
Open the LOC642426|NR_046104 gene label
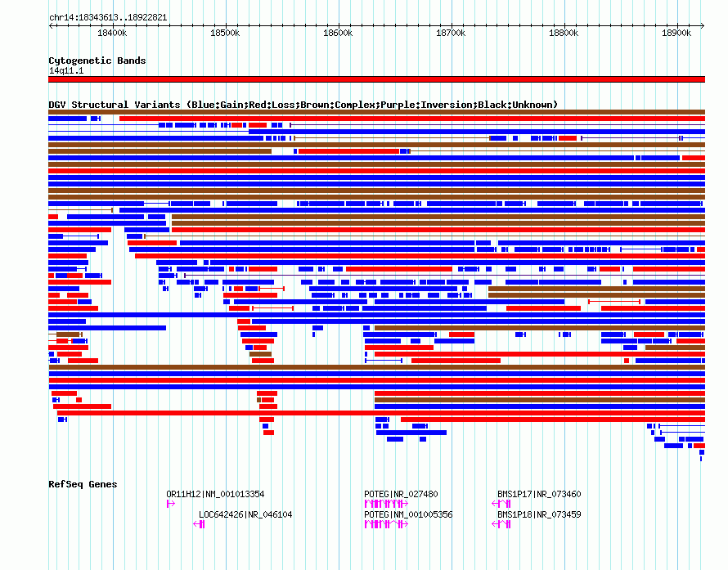[x=245, y=514]
